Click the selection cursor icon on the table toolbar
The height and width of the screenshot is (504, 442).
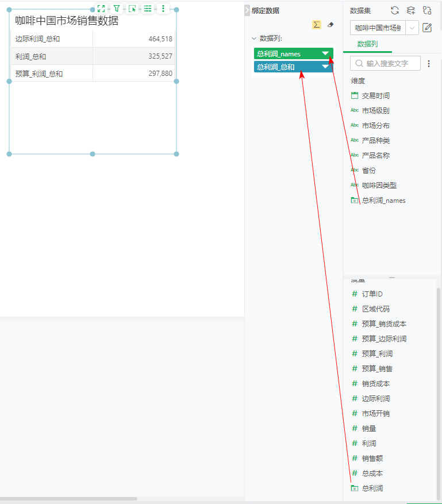(x=132, y=9)
